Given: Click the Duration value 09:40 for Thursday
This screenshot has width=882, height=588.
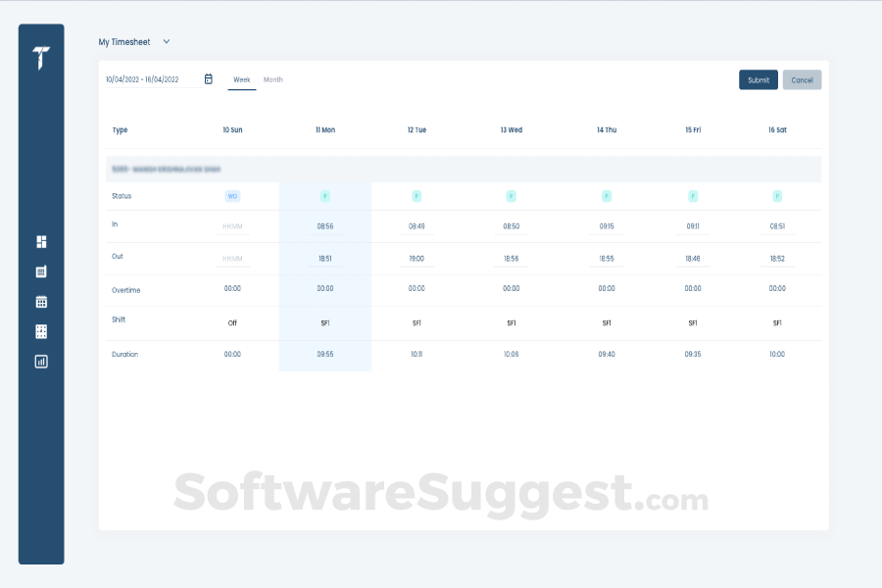Looking at the screenshot, I should tap(607, 354).
